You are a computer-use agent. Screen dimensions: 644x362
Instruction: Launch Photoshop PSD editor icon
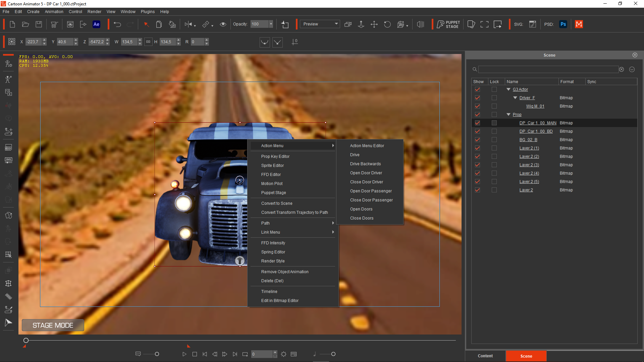563,24
